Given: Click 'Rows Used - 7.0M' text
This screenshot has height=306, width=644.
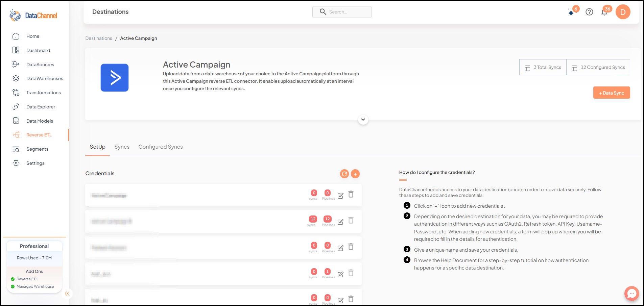Looking at the screenshot, I should pos(34,258).
